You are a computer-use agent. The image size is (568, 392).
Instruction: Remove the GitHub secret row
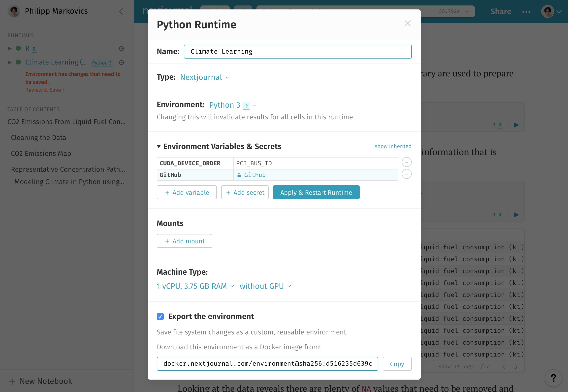point(407,174)
